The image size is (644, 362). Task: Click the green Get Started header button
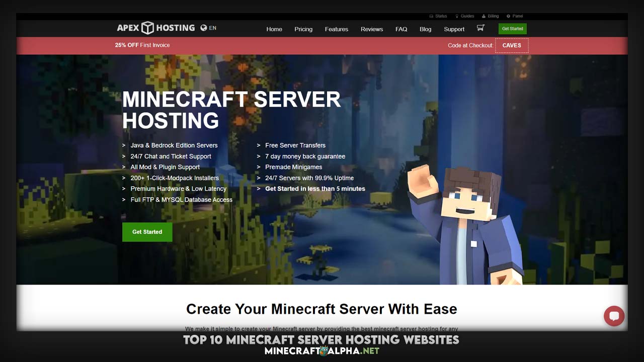coord(513,29)
